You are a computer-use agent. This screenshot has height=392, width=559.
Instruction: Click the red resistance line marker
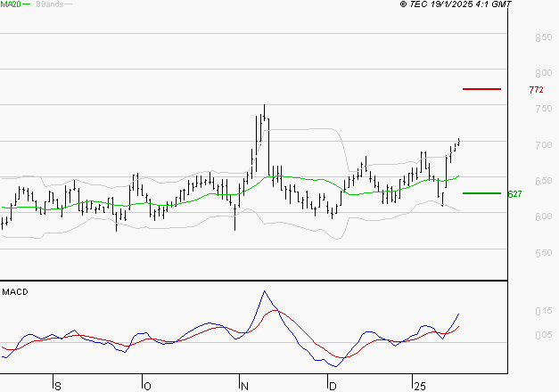click(x=481, y=89)
